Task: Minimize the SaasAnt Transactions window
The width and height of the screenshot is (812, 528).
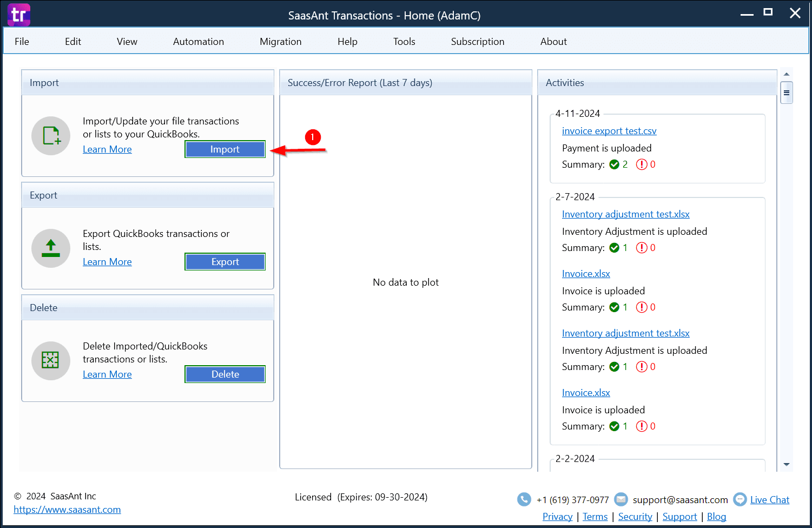Action: 747,14
